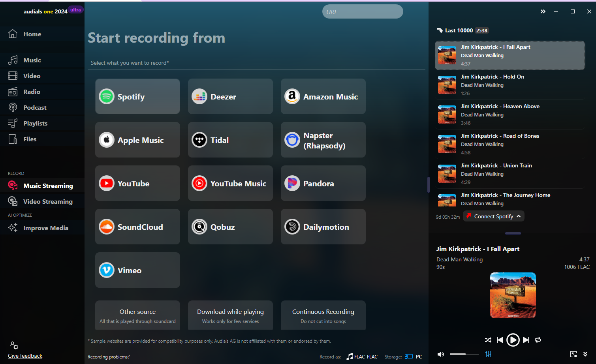Expand the Connect Spotify dropdown

pyautogui.click(x=494, y=216)
